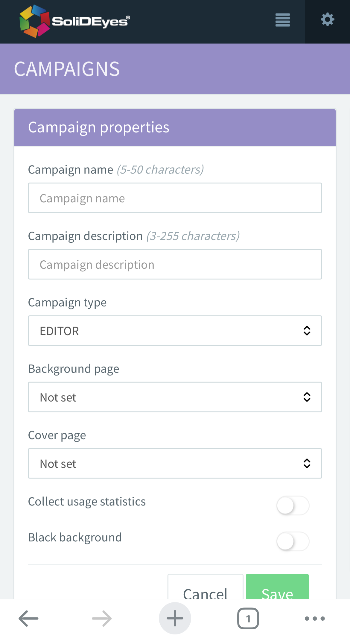Viewport: 350px width, 644px height.
Task: Click the '(3-255 characters)' hint text
Action: (x=193, y=236)
